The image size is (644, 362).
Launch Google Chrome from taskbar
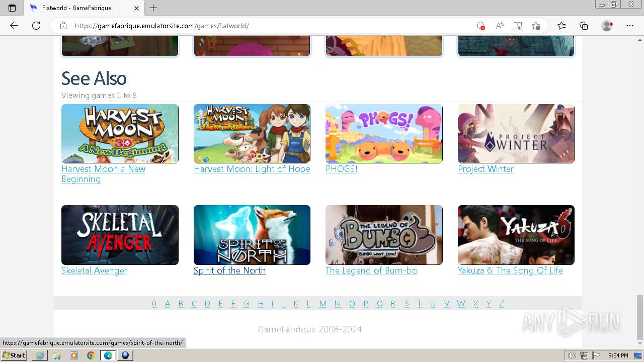[91, 355]
